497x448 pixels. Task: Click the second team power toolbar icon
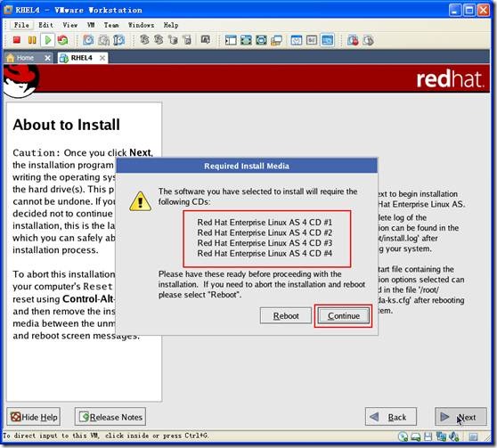coord(159,40)
